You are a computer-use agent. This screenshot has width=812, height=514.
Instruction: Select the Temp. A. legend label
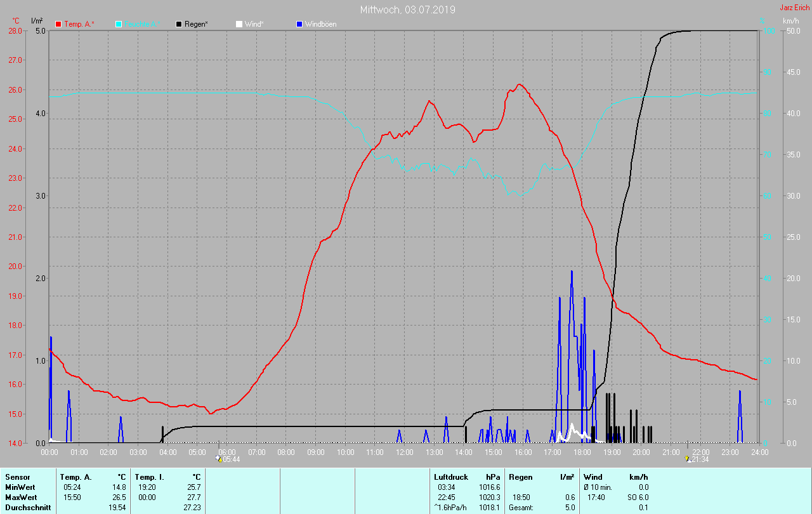(x=79, y=24)
